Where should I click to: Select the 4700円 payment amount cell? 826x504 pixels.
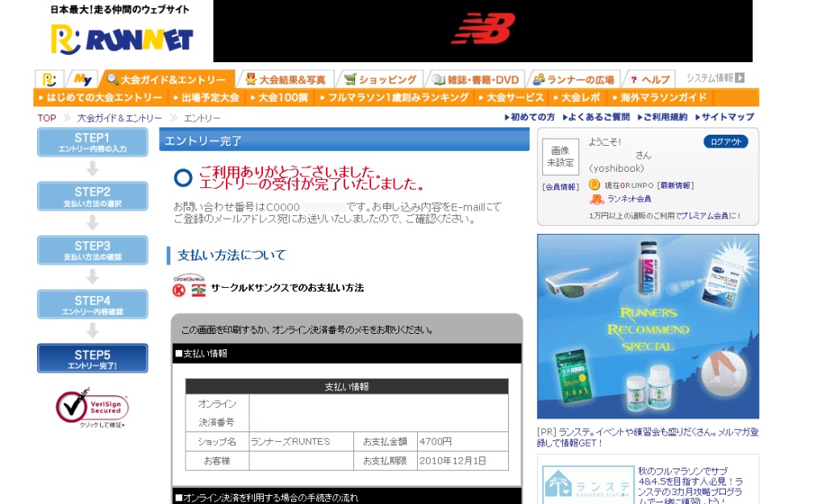[462, 442]
